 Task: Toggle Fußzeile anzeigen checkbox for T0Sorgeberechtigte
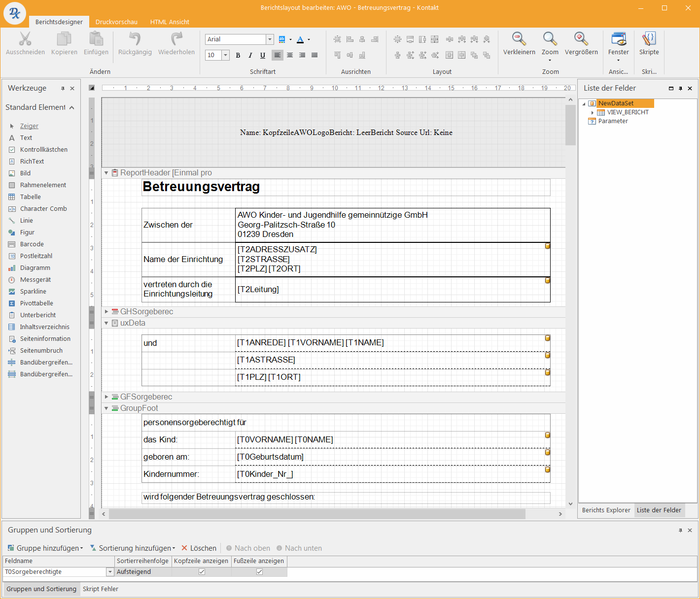(259, 572)
